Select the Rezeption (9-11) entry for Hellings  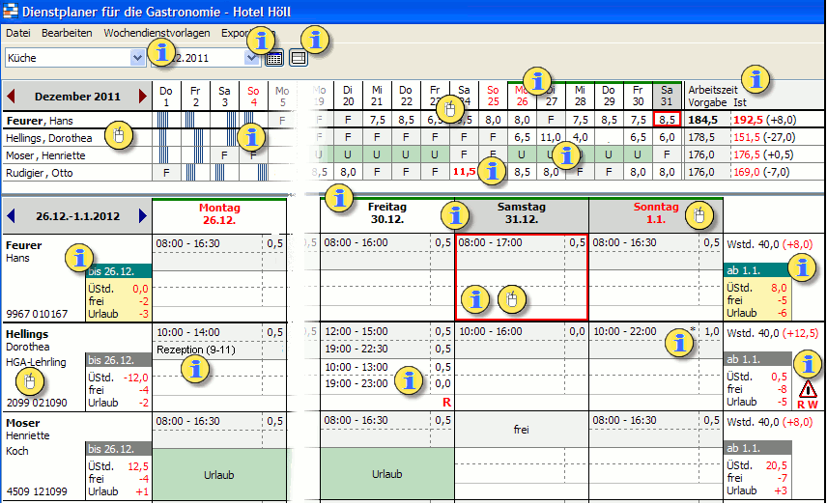point(196,350)
